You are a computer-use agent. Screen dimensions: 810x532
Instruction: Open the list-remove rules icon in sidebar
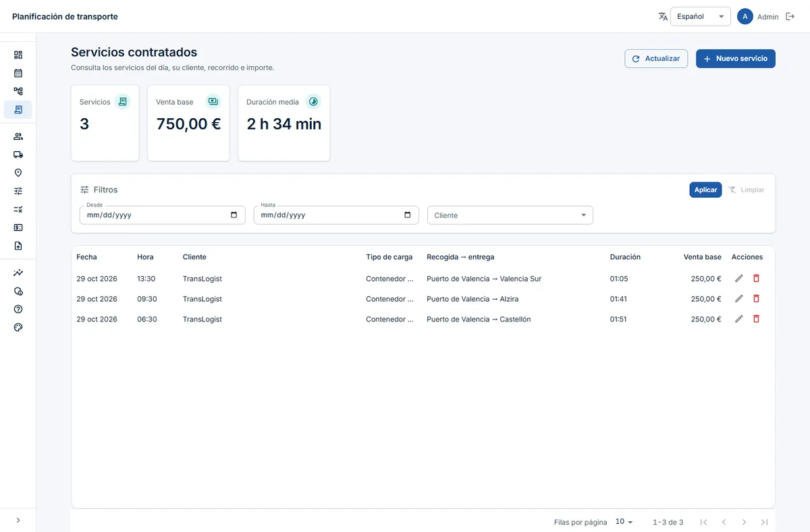[x=18, y=209]
